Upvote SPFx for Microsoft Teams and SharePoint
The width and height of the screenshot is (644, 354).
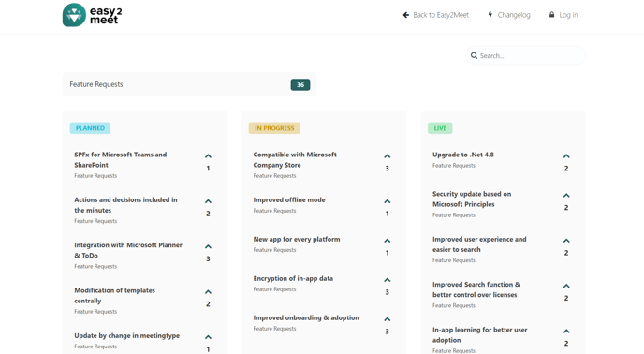[208, 156]
